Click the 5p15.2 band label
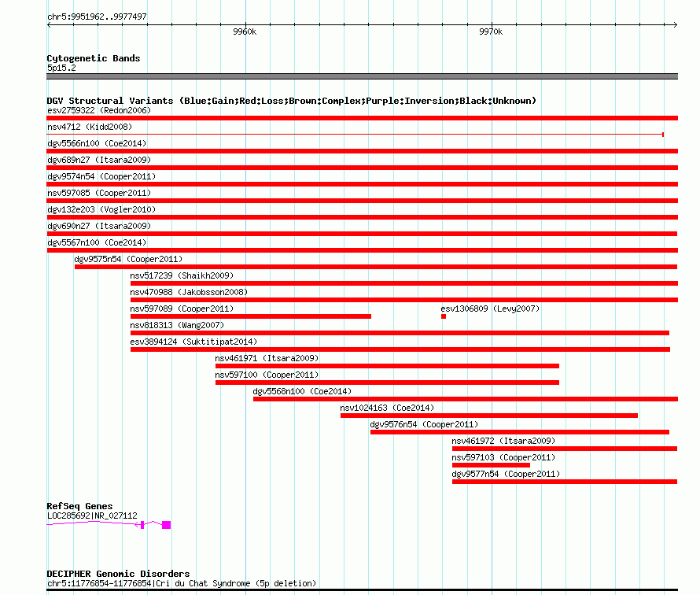The width and height of the screenshot is (700, 595). [x=61, y=68]
